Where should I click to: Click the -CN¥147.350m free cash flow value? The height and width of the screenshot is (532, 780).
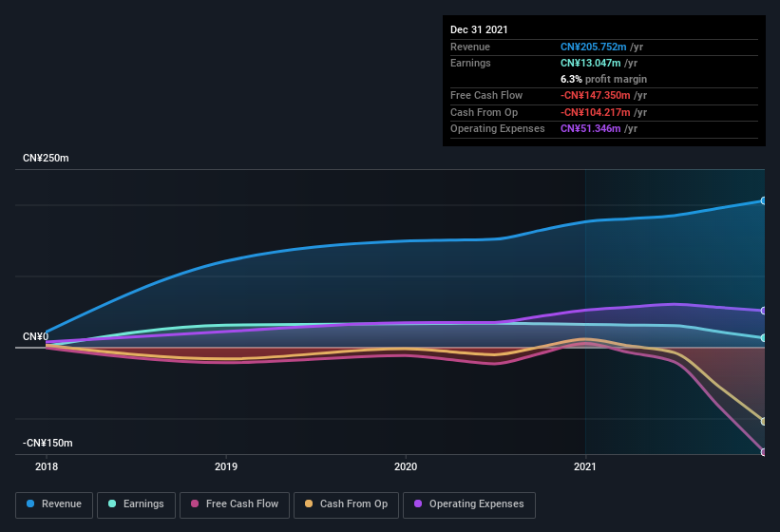(596, 95)
